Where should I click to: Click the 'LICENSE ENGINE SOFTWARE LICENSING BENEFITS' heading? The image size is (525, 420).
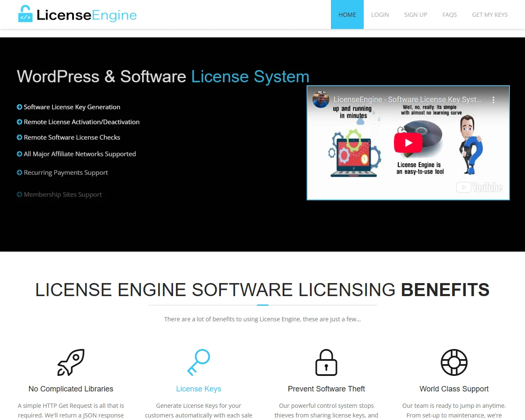(x=262, y=290)
